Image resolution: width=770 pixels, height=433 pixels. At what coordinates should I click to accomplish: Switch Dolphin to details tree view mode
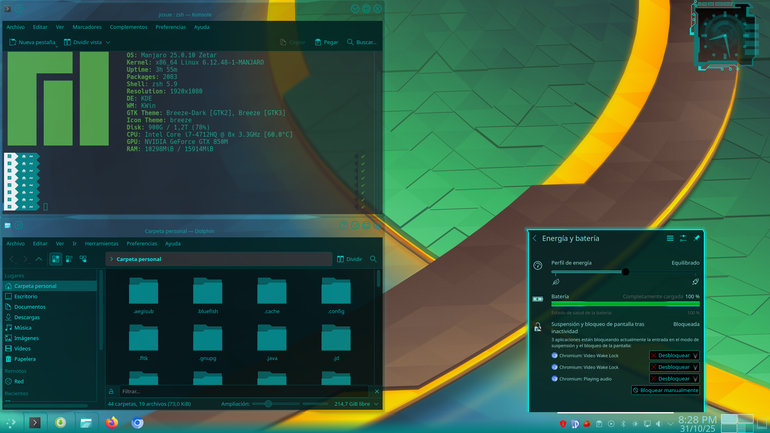[x=83, y=259]
